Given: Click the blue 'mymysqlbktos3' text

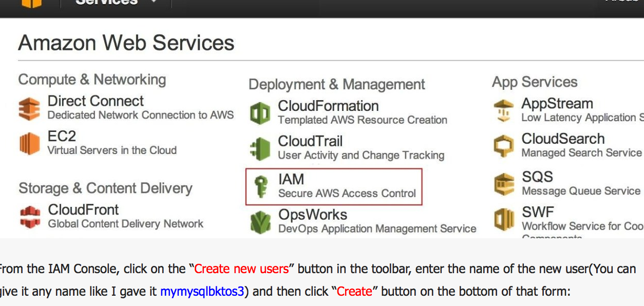Looking at the screenshot, I should tap(202, 292).
